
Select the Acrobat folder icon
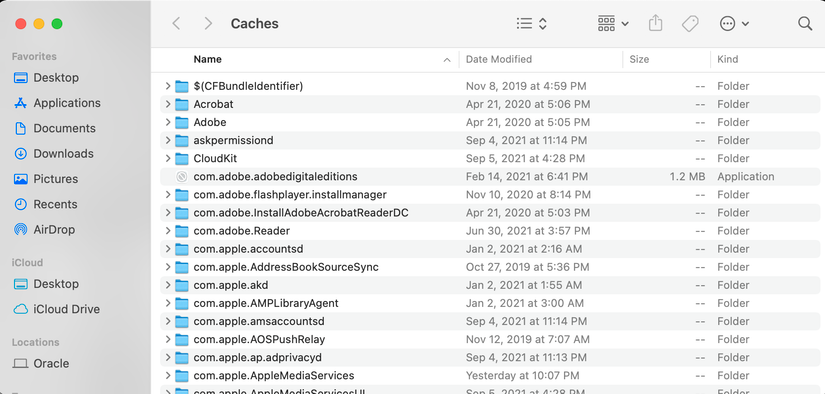click(182, 104)
